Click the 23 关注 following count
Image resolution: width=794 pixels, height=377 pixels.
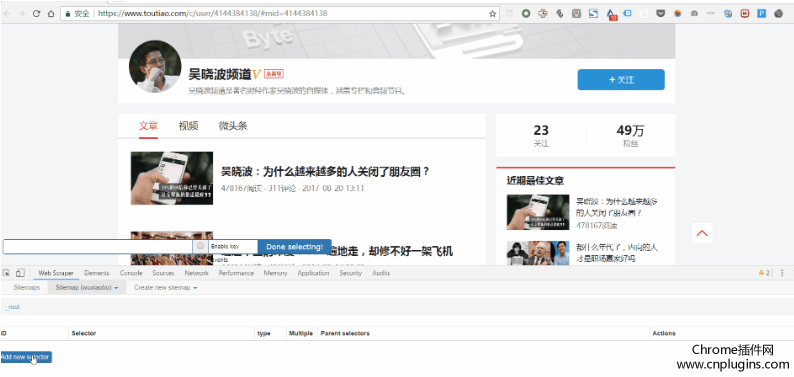541,135
